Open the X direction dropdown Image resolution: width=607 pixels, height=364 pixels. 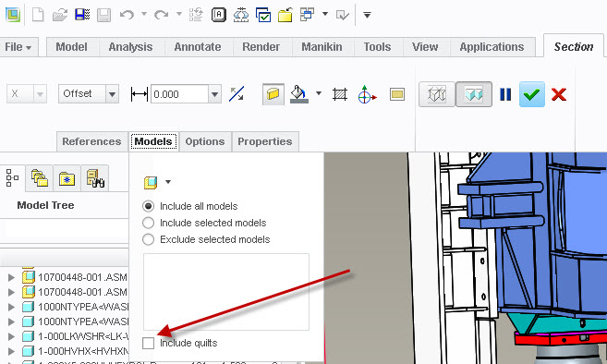(x=40, y=94)
